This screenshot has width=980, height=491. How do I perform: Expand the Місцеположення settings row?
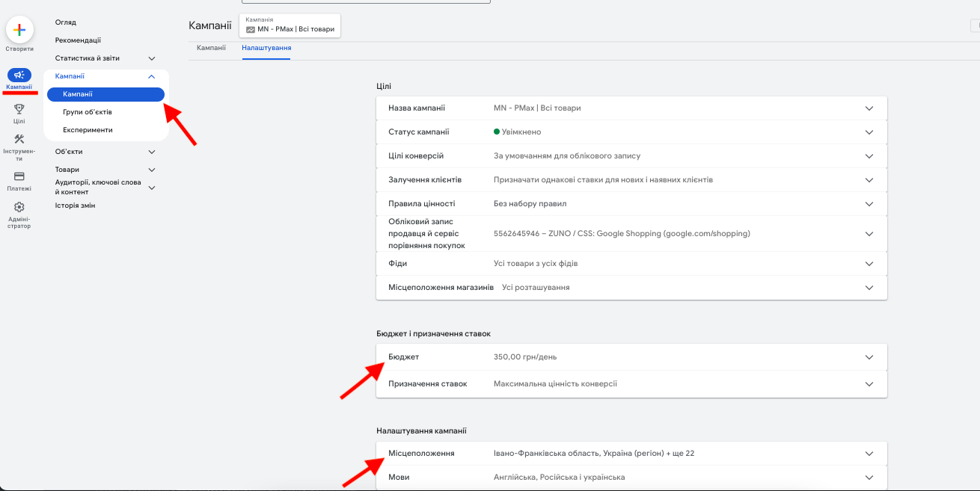click(x=631, y=454)
